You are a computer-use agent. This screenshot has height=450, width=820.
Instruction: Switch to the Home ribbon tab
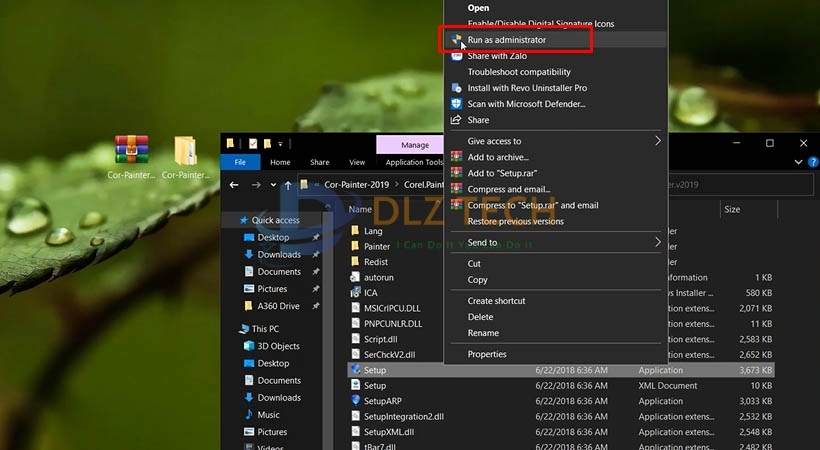[280, 162]
